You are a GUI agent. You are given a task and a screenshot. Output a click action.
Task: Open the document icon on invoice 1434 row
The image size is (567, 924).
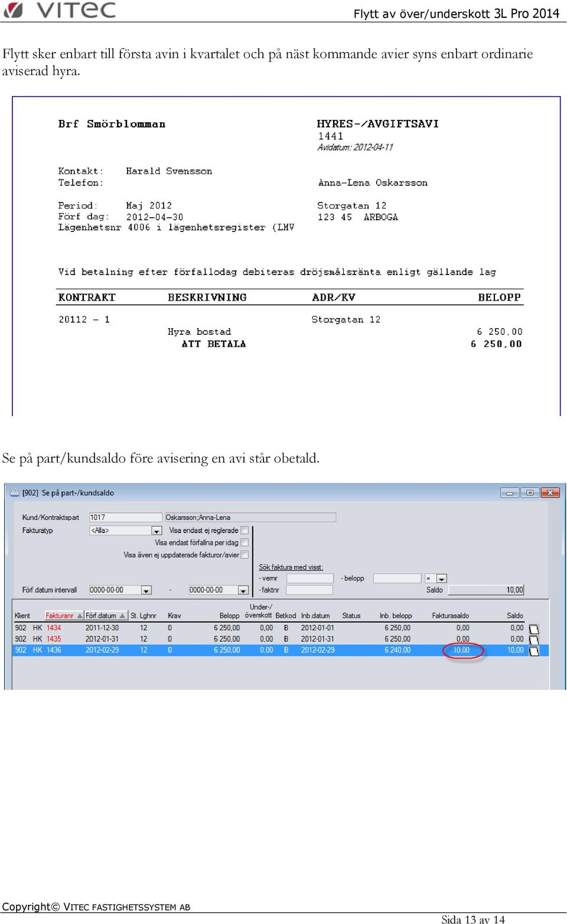[x=534, y=629]
